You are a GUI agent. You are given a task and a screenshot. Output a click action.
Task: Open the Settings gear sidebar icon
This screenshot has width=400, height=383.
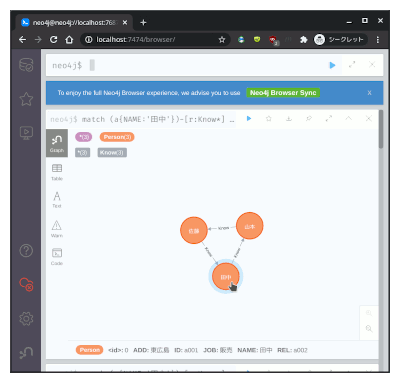coord(26,319)
